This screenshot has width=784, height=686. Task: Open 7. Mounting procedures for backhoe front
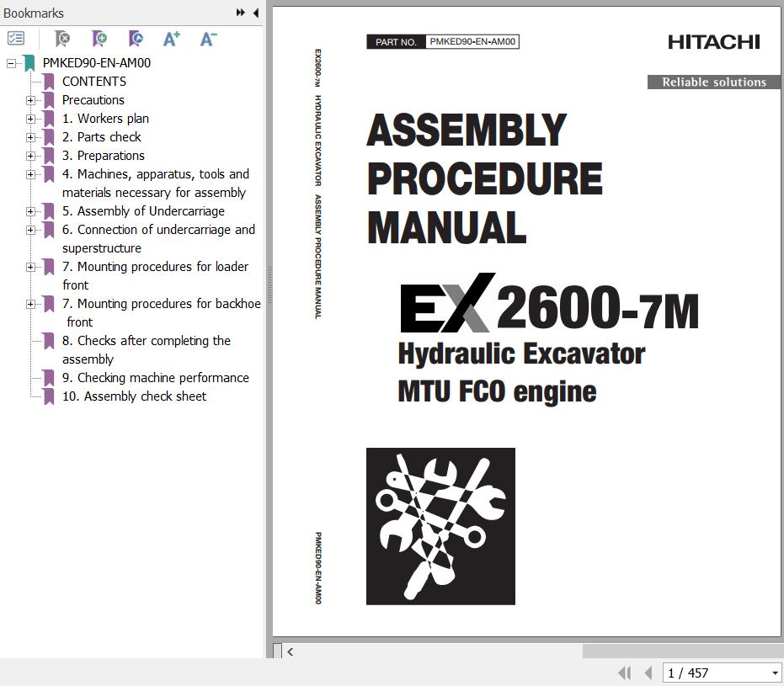(162, 312)
